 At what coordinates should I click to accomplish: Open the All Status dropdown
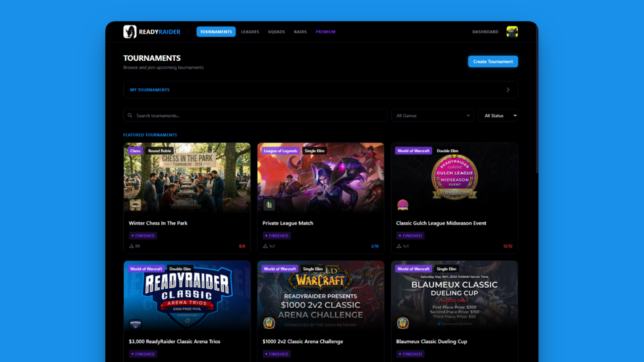click(498, 115)
